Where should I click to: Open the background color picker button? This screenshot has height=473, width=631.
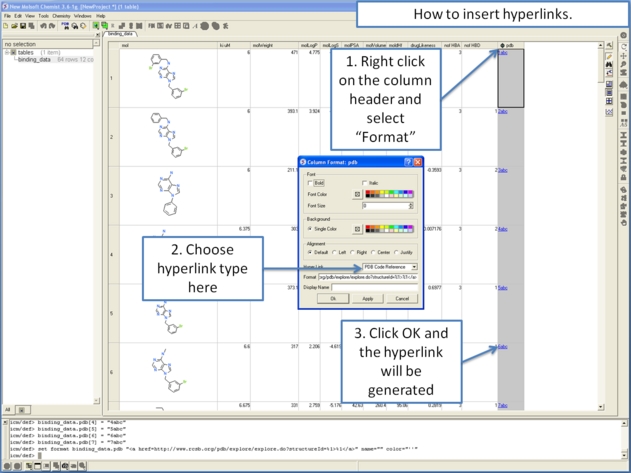(357, 229)
